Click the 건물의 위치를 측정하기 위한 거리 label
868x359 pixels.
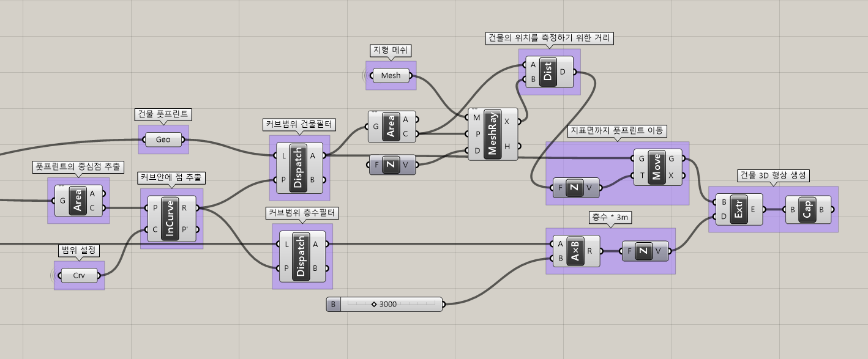click(549, 38)
